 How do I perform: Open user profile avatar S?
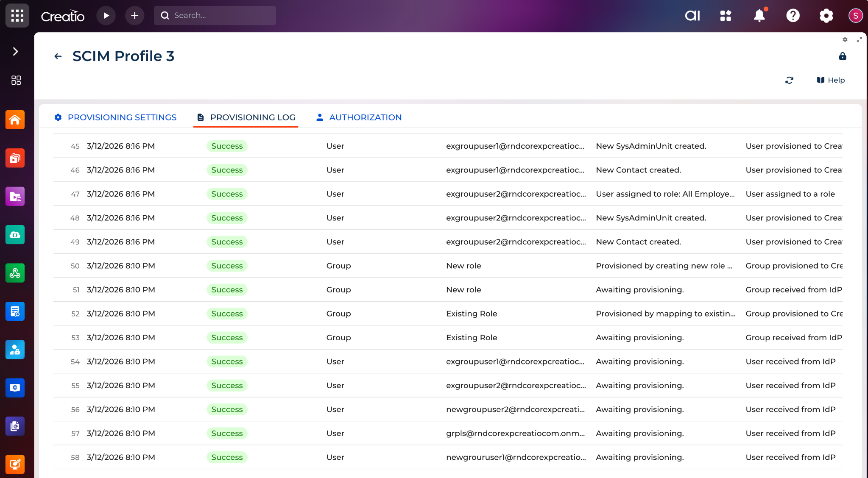coord(855,16)
